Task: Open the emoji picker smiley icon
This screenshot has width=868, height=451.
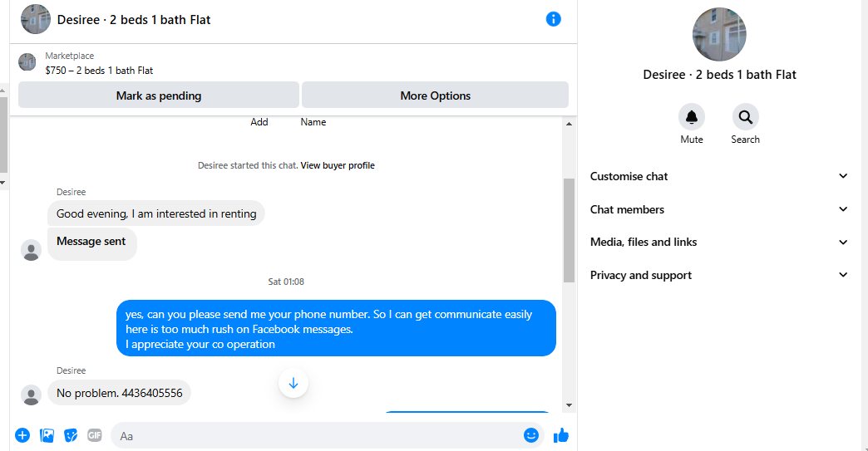Action: [531, 435]
